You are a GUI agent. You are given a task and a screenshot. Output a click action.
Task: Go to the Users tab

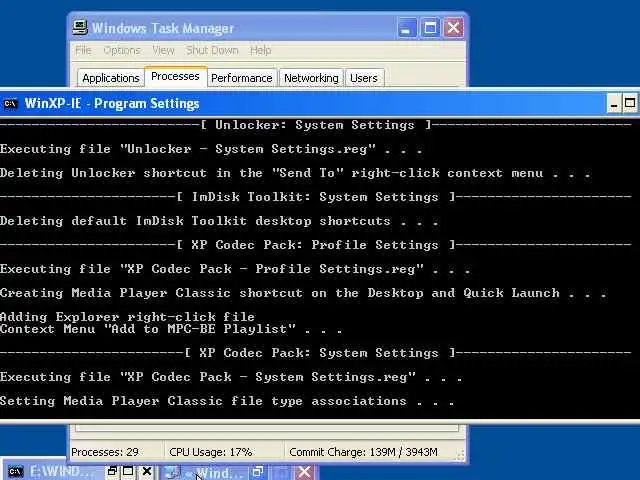tap(364, 78)
